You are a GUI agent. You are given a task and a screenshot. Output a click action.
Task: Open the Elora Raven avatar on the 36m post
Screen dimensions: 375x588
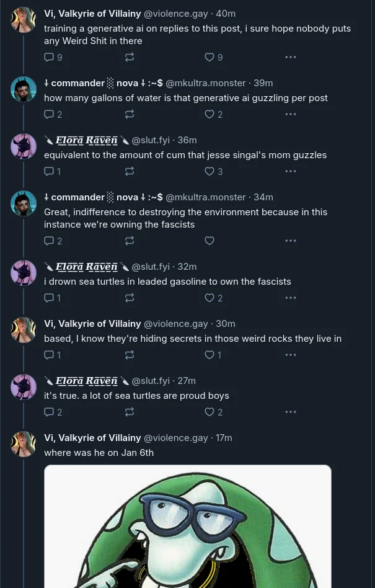[23, 146]
